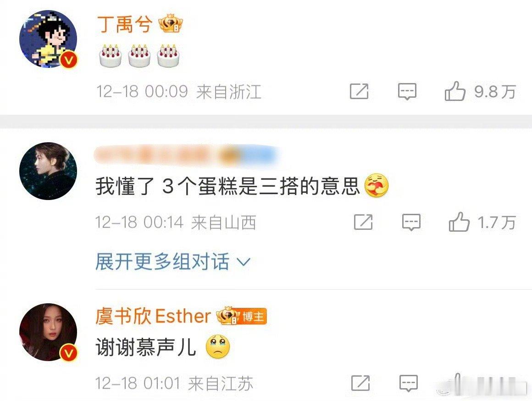Click the blurred username of second commenter
532x401 pixels.
(186, 156)
